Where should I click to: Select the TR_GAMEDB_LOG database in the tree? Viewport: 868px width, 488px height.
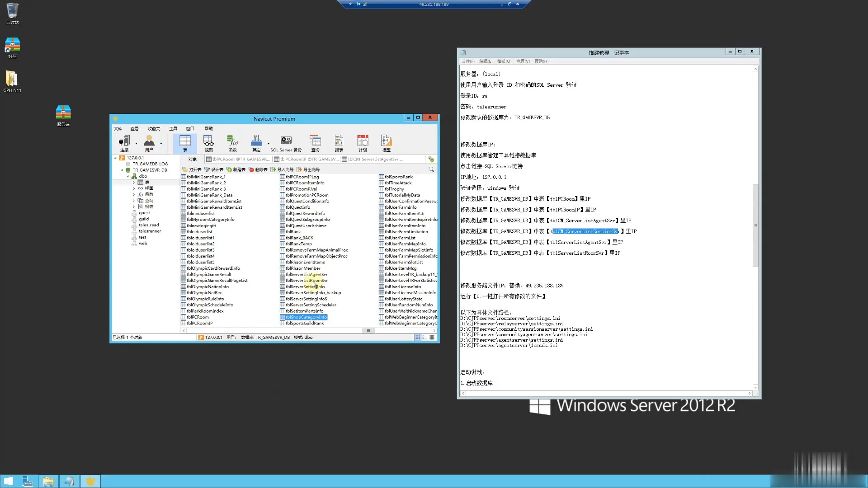(x=150, y=164)
